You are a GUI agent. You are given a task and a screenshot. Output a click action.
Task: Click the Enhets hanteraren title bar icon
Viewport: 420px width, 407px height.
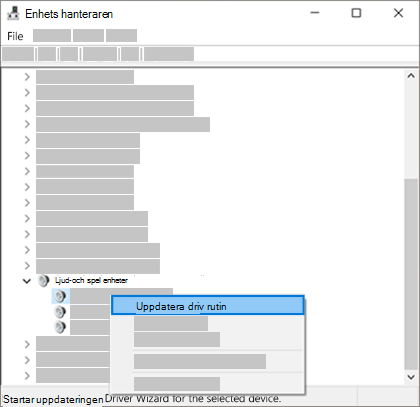(x=13, y=14)
